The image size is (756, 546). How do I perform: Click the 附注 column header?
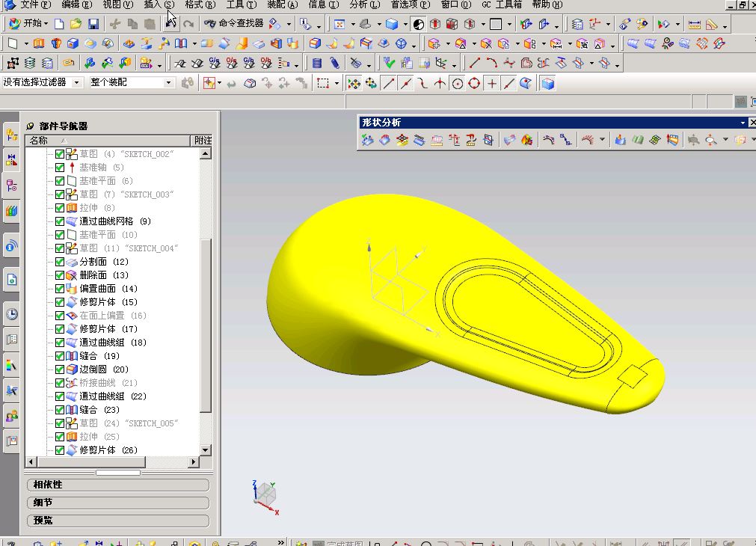click(203, 141)
